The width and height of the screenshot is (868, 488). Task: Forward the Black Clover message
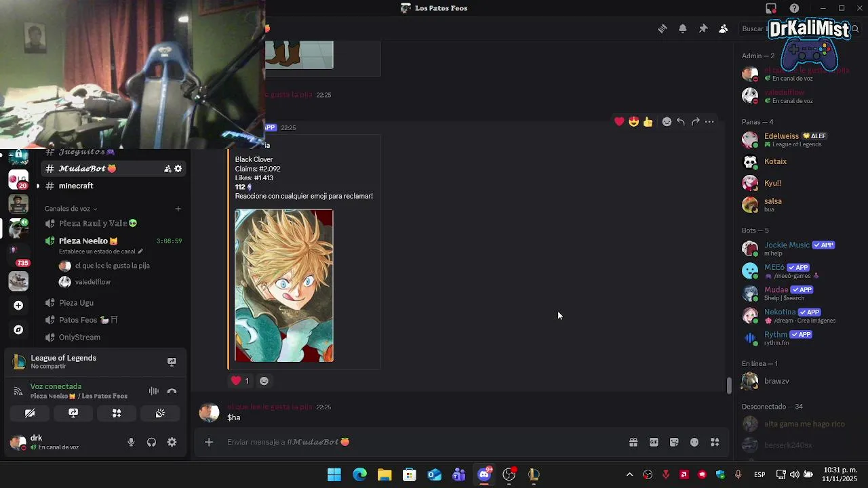695,121
